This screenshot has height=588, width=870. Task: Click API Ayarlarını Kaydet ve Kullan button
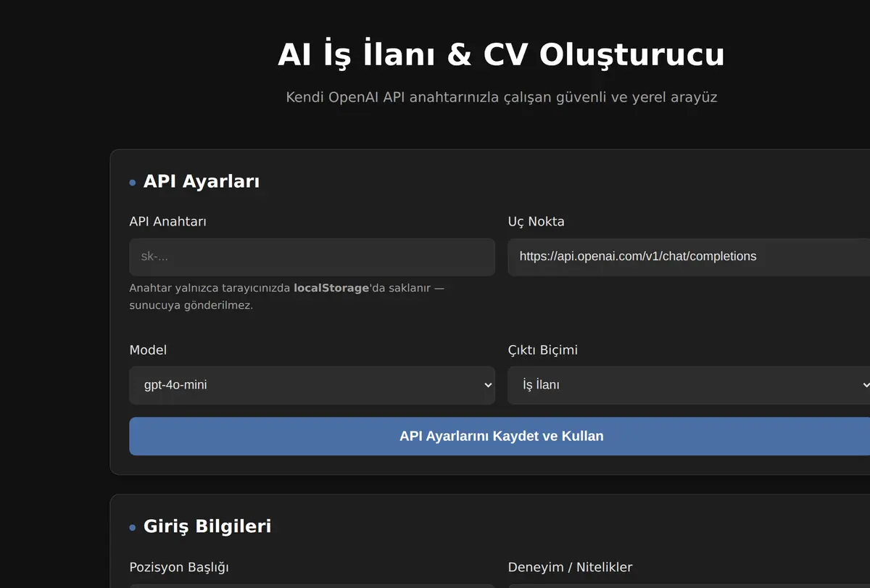pyautogui.click(x=501, y=436)
